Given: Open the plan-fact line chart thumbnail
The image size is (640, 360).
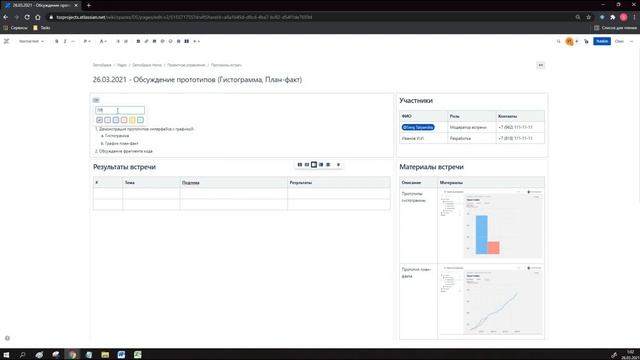Looking at the screenshot, I should click(x=491, y=300).
